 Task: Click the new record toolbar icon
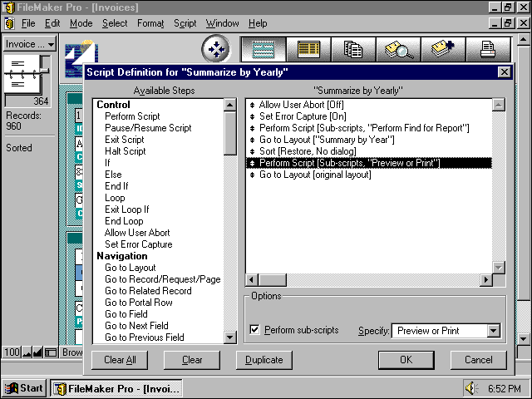pyautogui.click(x=443, y=49)
